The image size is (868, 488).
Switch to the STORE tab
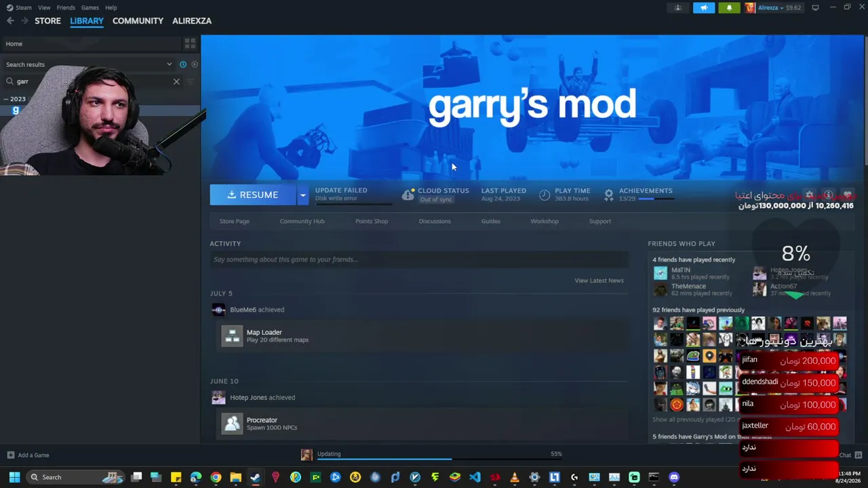pyautogui.click(x=47, y=21)
